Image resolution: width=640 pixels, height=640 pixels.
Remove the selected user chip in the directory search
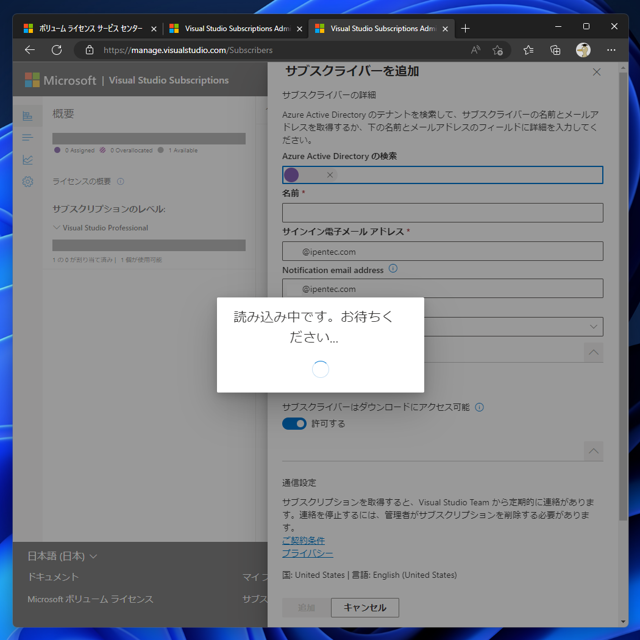point(330,175)
